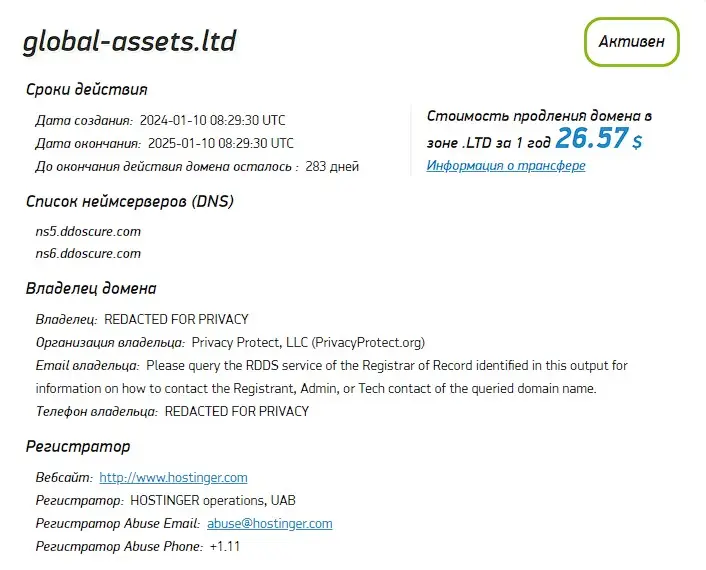Click the Активен status badge
The width and height of the screenshot is (706, 570).
pos(632,41)
